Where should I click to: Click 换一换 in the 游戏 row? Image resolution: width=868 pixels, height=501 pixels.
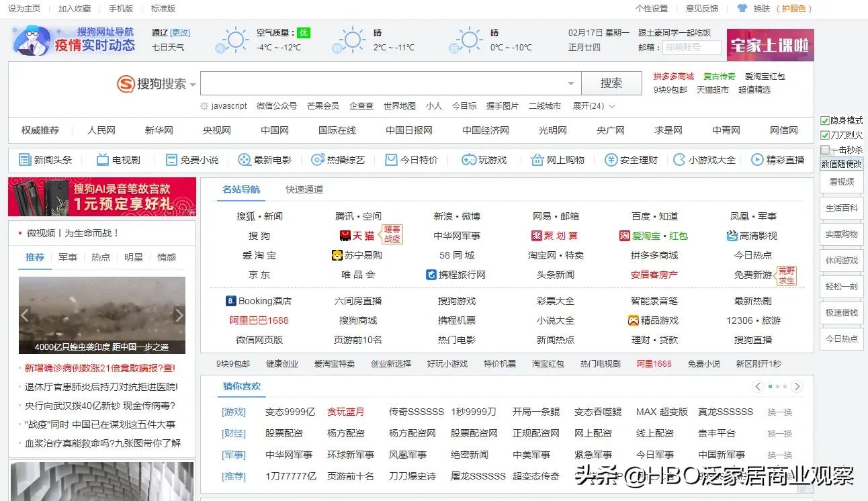coord(780,412)
